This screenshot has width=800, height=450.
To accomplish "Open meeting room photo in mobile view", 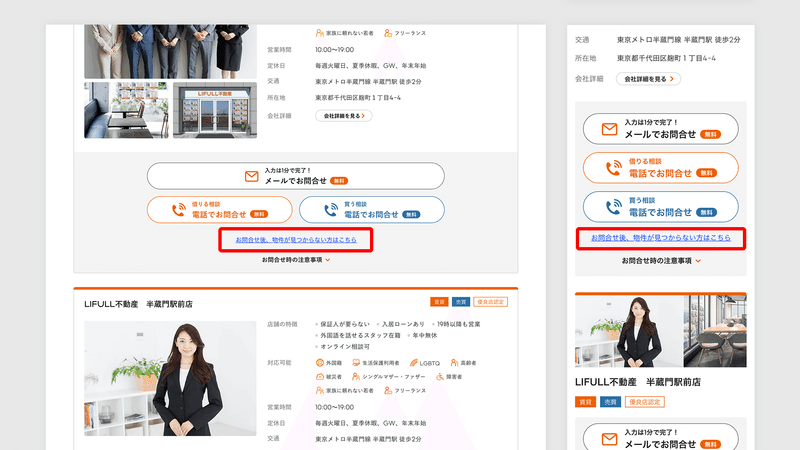I will coord(715,331).
